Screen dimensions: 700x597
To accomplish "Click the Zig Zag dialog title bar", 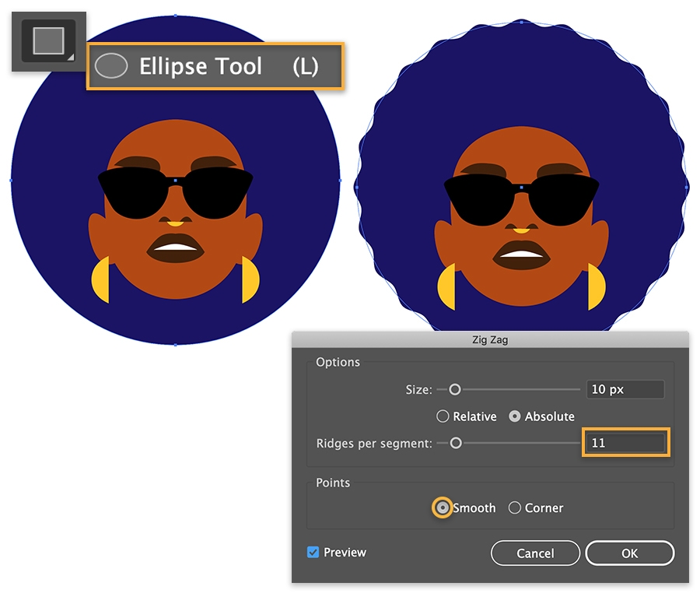I will 490,339.
